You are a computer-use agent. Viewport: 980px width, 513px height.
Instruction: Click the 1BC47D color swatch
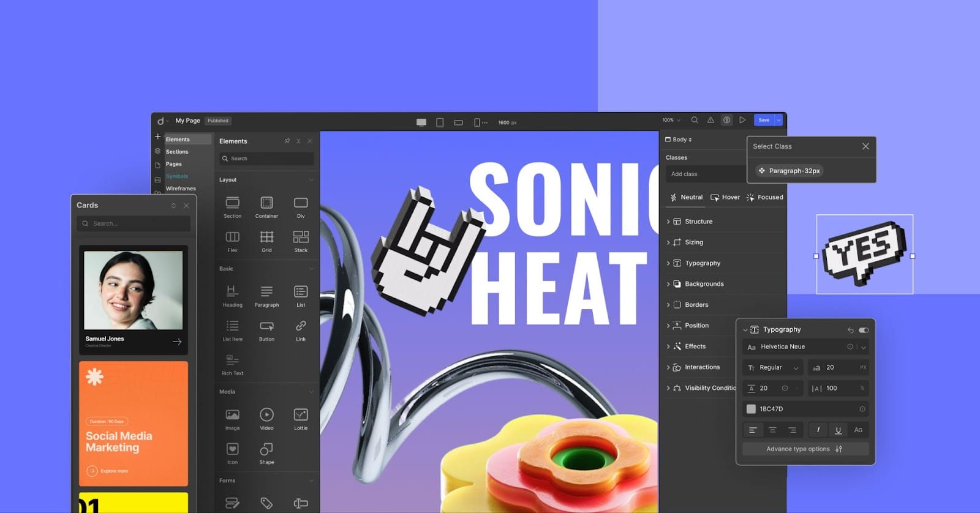tap(751, 409)
